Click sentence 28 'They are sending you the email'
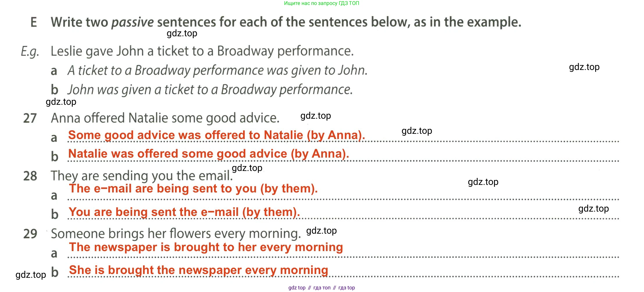Screen dimensions: 644x292 coord(142,176)
